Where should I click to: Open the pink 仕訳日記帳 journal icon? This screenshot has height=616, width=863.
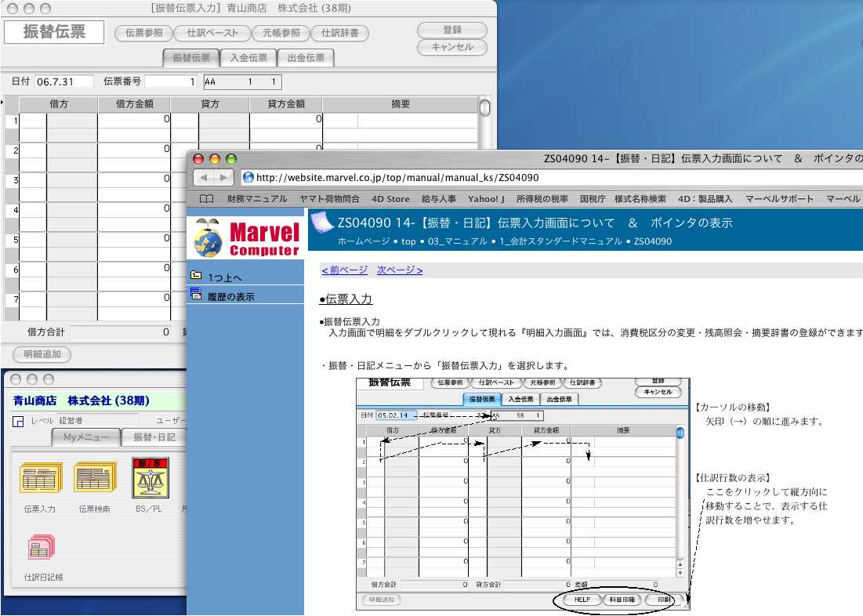pyautogui.click(x=40, y=549)
